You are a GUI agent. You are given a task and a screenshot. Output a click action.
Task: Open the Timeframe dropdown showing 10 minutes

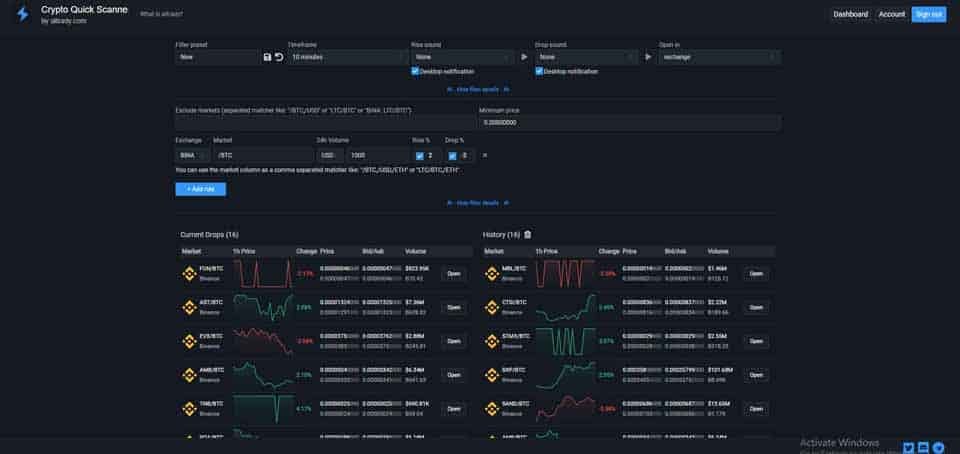tap(347, 57)
